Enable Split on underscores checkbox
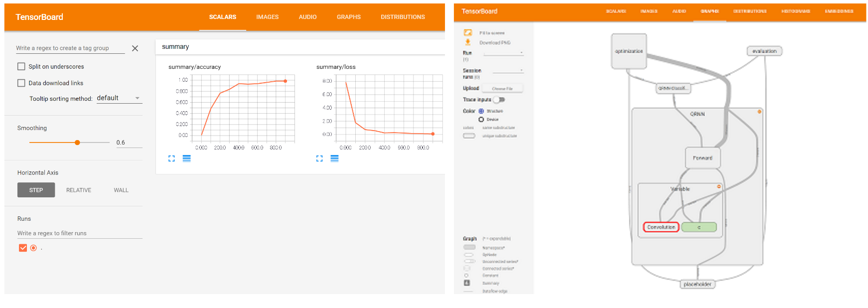Image resolution: width=868 pixels, height=308 pixels. coord(21,66)
